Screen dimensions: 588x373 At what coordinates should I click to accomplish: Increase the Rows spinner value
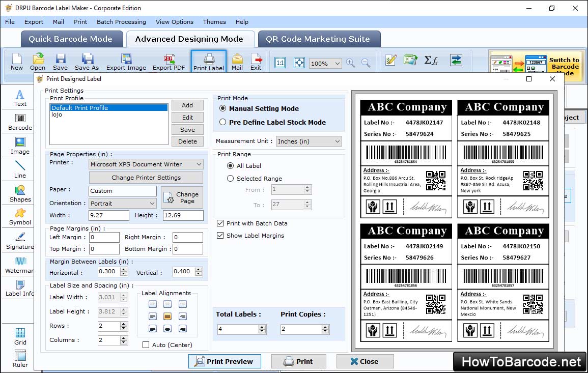pyautogui.click(x=124, y=324)
